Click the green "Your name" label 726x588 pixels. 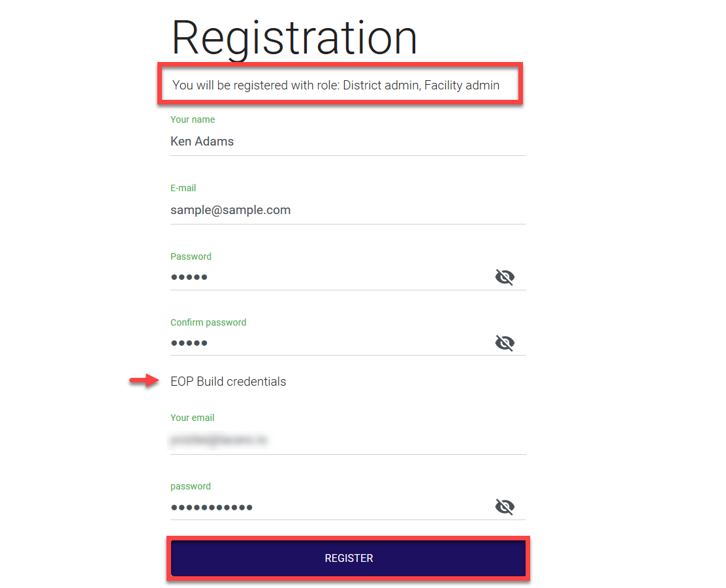click(193, 119)
